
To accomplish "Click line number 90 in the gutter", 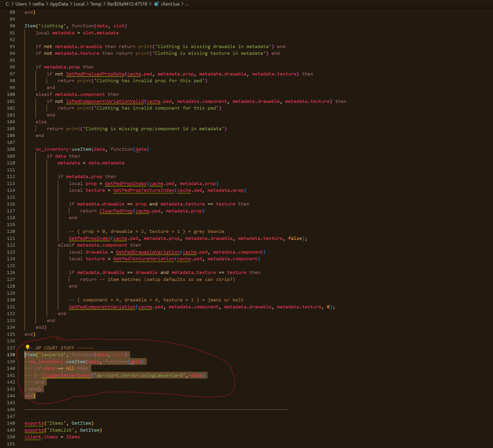I will [x=12, y=26].
